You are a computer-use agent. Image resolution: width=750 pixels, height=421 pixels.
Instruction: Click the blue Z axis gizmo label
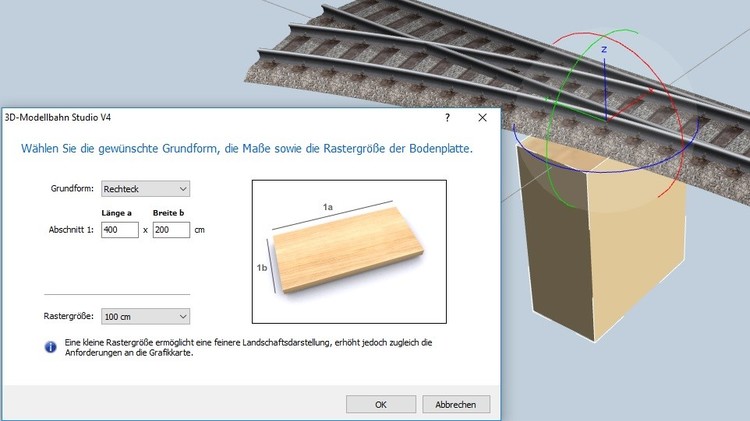(604, 49)
